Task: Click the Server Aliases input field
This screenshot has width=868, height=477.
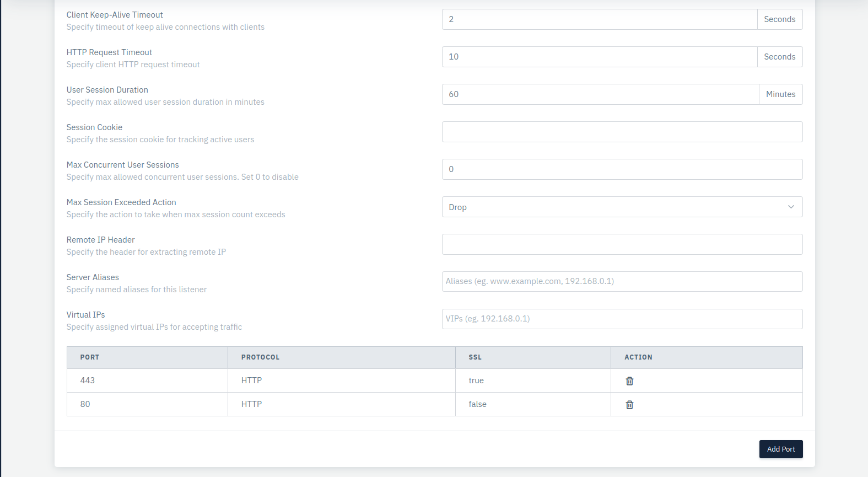Action: coord(622,281)
